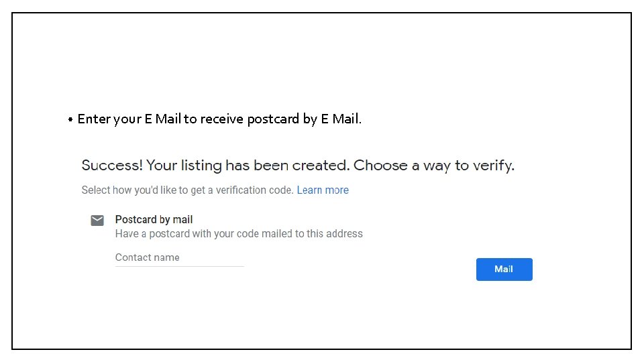Click the underline beneath the Contact name field
644x362 pixels.
pos(179,266)
